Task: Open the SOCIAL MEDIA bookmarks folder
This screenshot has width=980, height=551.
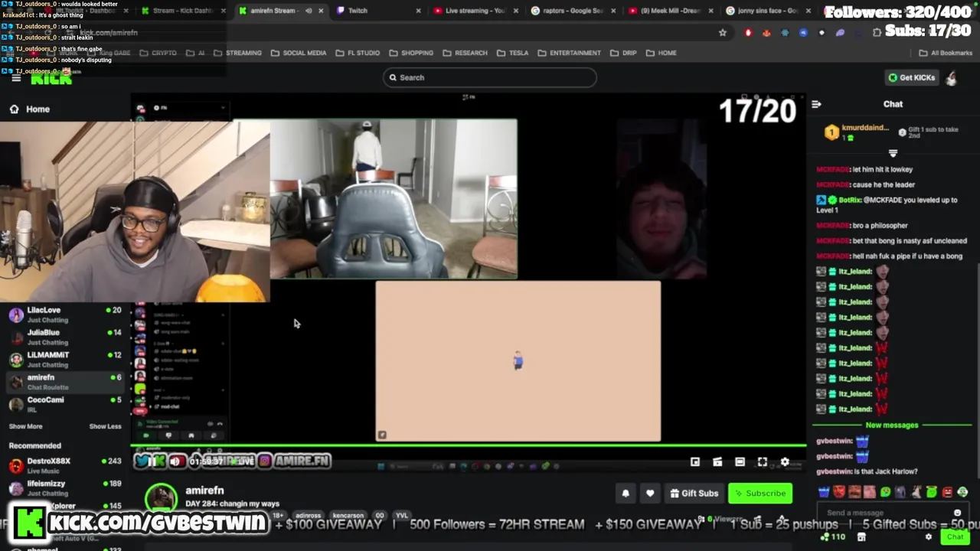Action: pos(299,53)
